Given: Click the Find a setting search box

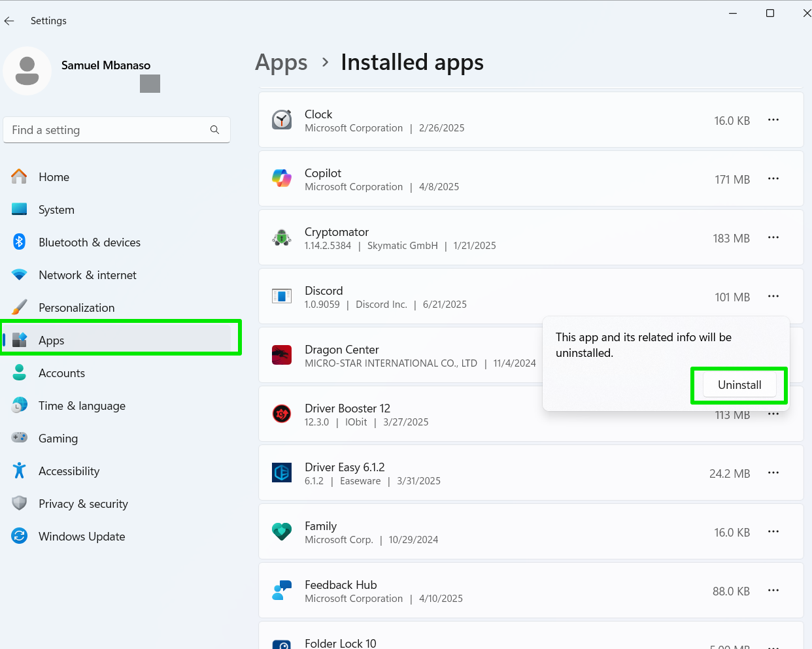Looking at the screenshot, I should tap(108, 130).
